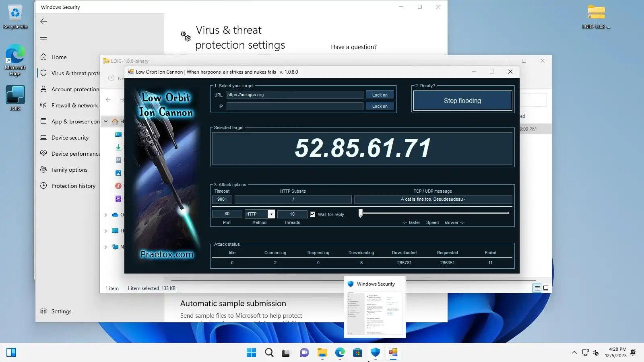The width and height of the screenshot is (644, 362).
Task: Open the Windows Security hamburger menu
Action: point(43,38)
